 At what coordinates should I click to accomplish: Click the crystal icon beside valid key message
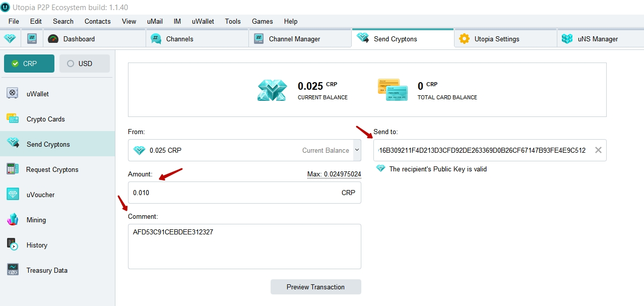[380, 169]
